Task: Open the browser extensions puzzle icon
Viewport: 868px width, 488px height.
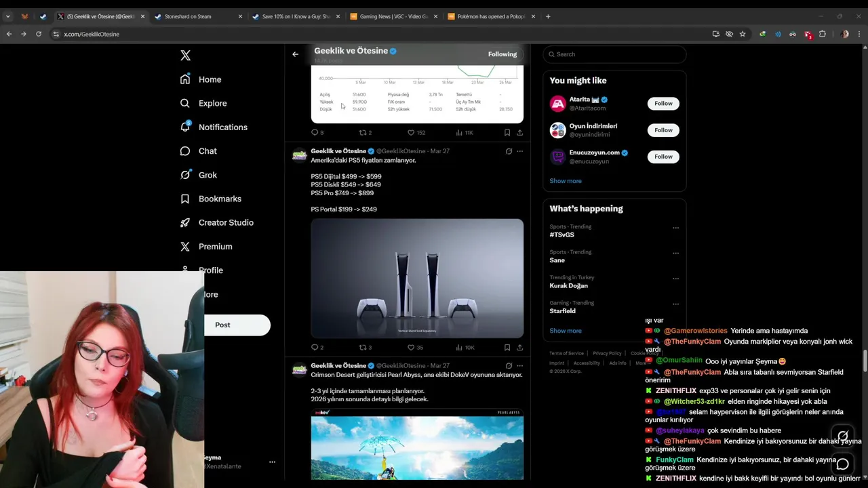Action: pos(823,34)
